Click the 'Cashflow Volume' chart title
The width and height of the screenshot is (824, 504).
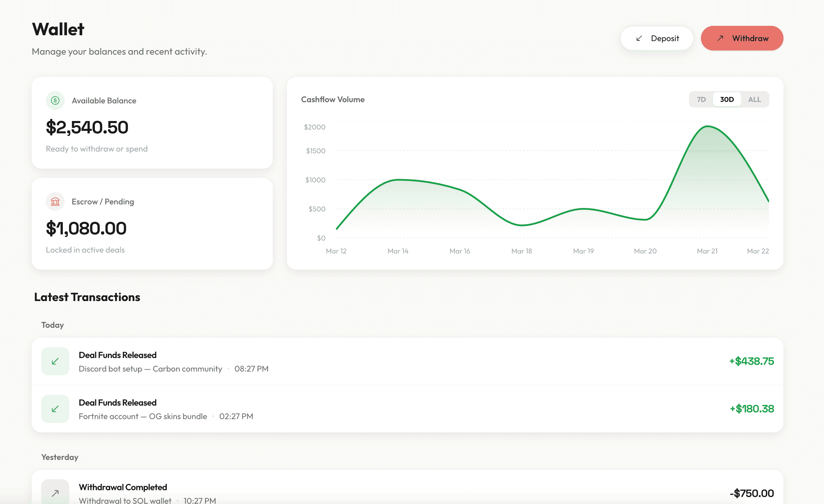click(x=333, y=99)
